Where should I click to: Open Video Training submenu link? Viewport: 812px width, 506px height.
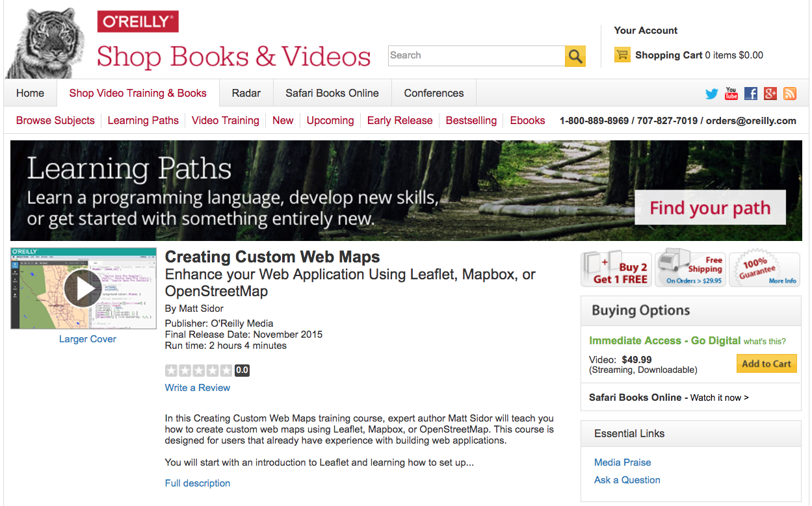tap(226, 120)
